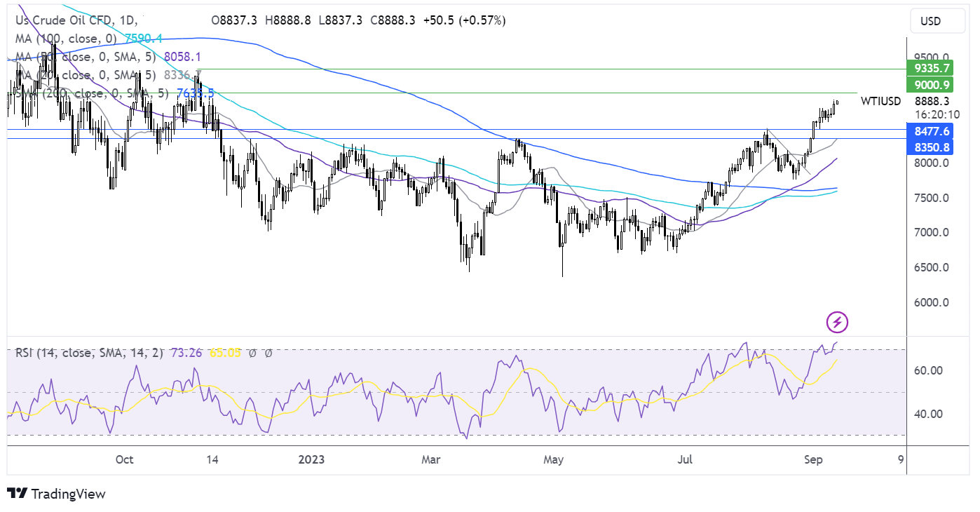Viewport: 980px width, 512px height.
Task: Click the 7000.0 price axis label
Action: coord(933,232)
